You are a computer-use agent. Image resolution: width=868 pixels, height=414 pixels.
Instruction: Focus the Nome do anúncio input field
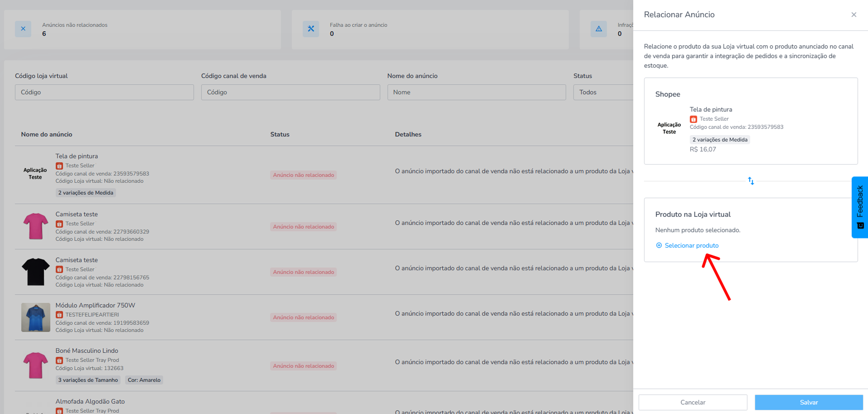[x=476, y=92]
